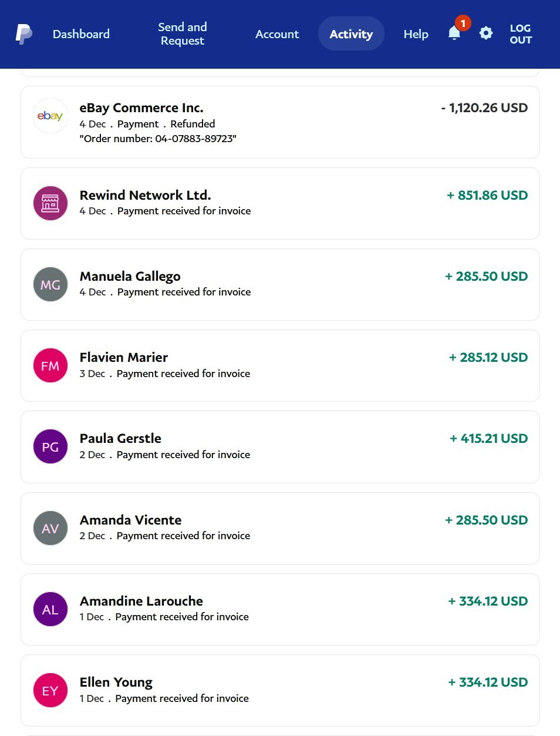Click Rewind Network storefront icon
Image resolution: width=560 pixels, height=736 pixels.
pos(50,203)
